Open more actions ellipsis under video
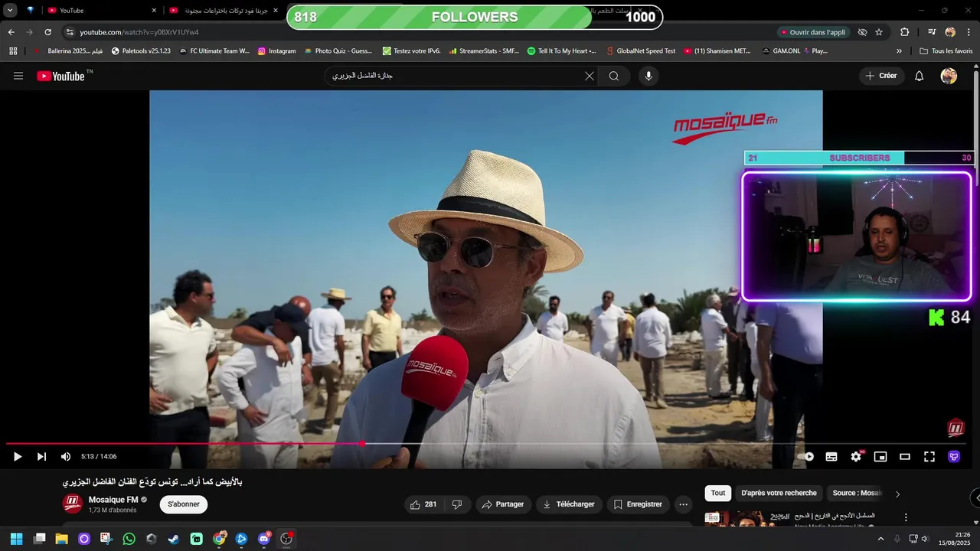The image size is (980, 551). point(684,504)
